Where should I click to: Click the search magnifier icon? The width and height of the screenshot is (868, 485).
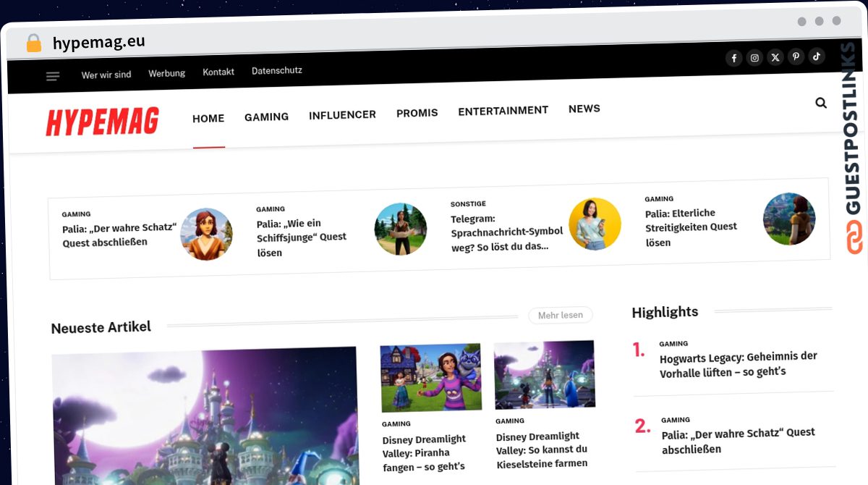pyautogui.click(x=821, y=103)
